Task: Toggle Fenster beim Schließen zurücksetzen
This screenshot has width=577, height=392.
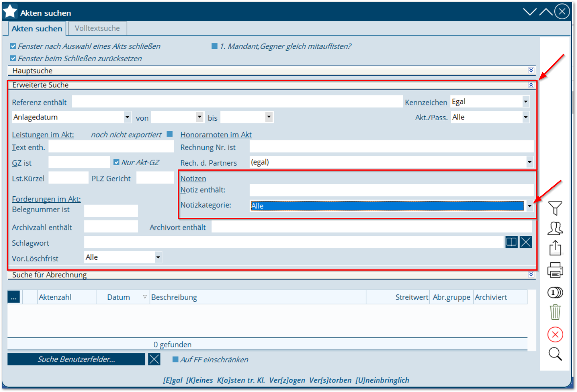Action: (x=13, y=58)
